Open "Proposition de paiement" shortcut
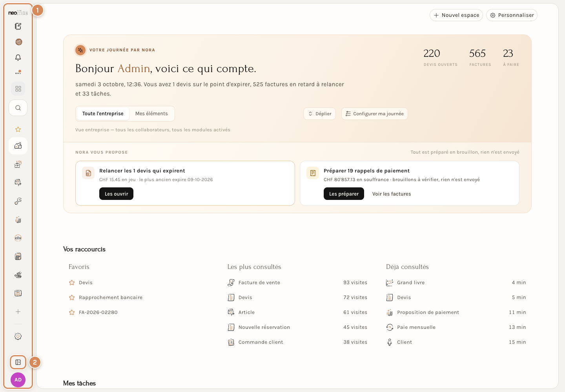565x392 pixels. point(456,312)
